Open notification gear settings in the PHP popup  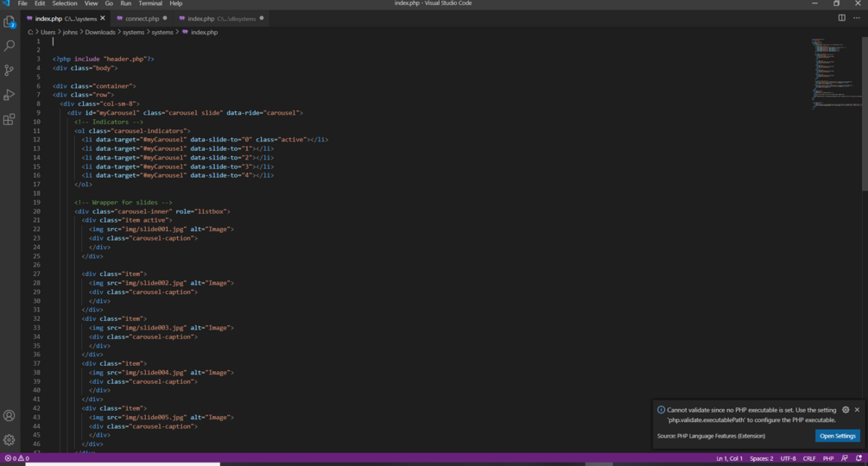pos(846,410)
